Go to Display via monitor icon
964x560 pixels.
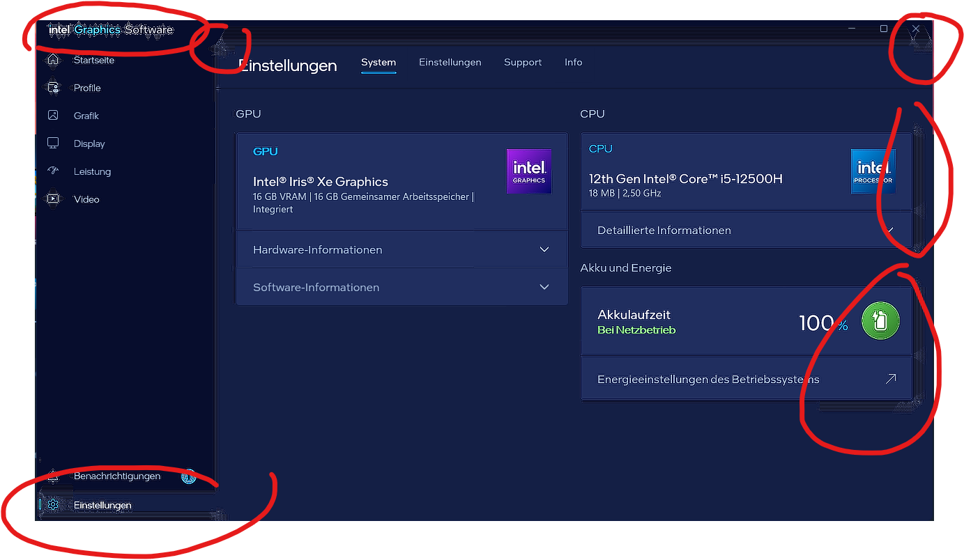(x=53, y=143)
